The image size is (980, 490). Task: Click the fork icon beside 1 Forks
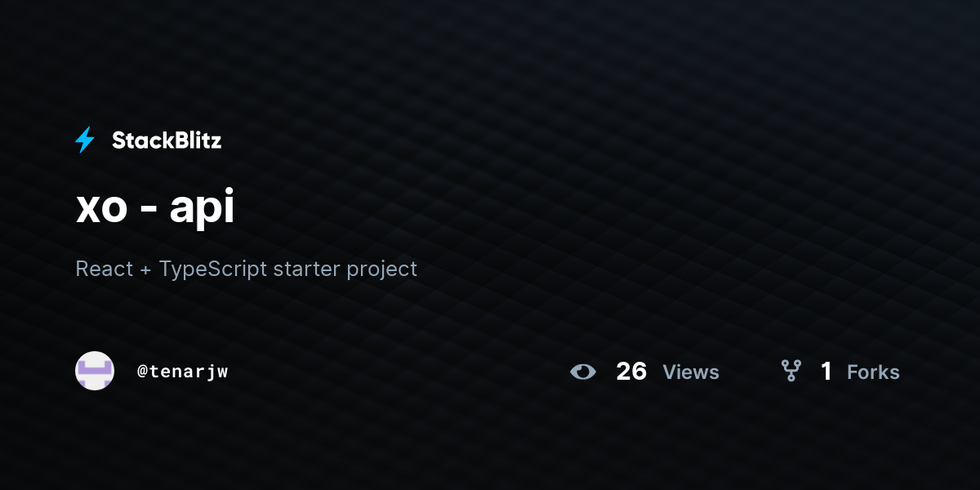(x=791, y=372)
